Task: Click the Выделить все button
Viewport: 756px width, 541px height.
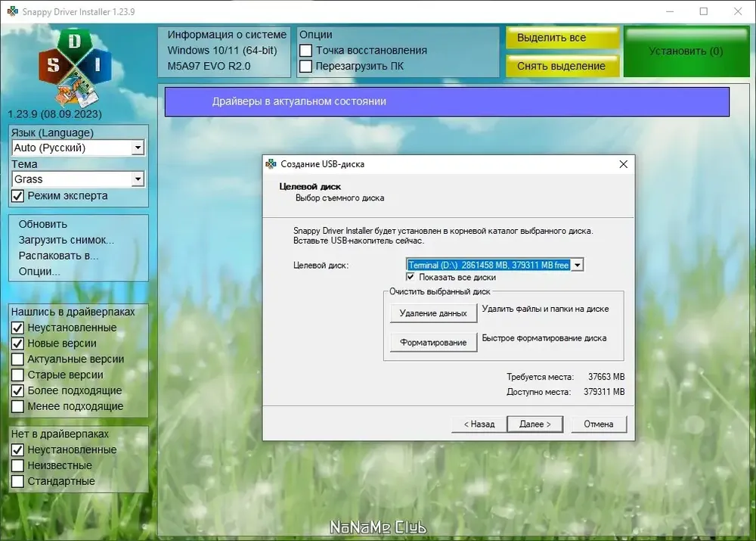Action: [562, 38]
